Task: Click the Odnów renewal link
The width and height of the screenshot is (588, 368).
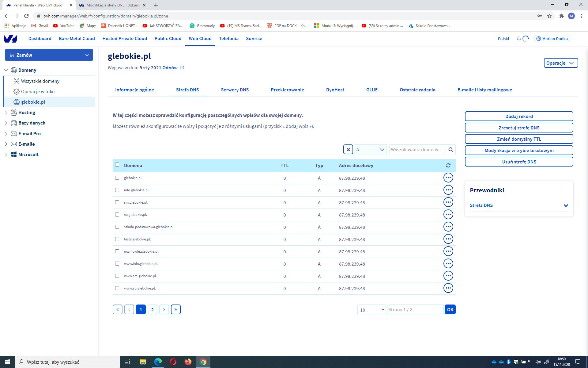Action: 170,68
